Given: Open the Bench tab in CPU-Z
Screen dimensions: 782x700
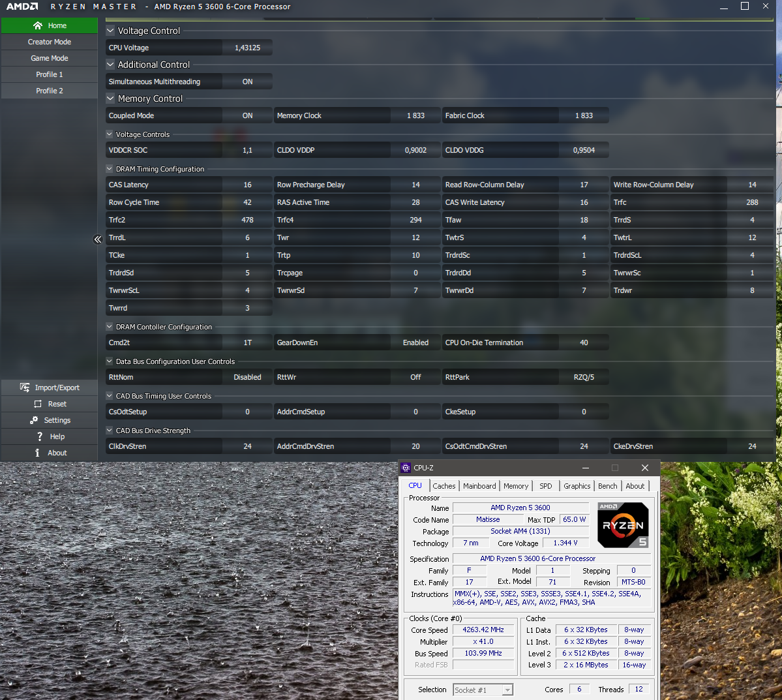Looking at the screenshot, I should [x=607, y=486].
